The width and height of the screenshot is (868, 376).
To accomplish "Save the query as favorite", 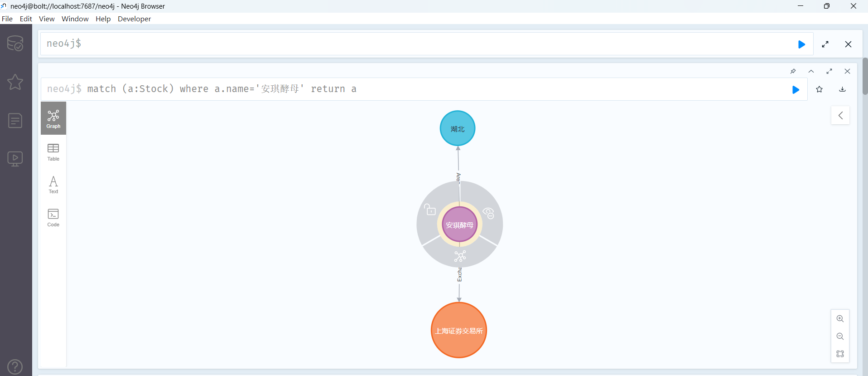I will [x=819, y=89].
